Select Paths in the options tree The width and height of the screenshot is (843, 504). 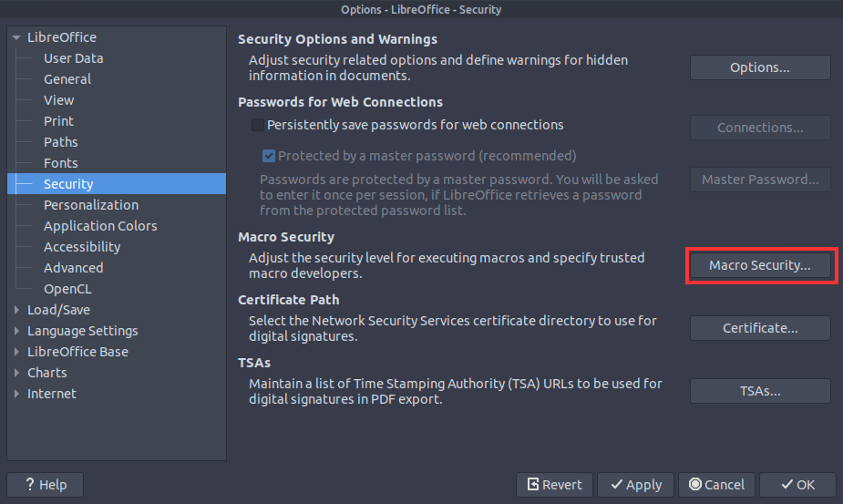click(61, 142)
